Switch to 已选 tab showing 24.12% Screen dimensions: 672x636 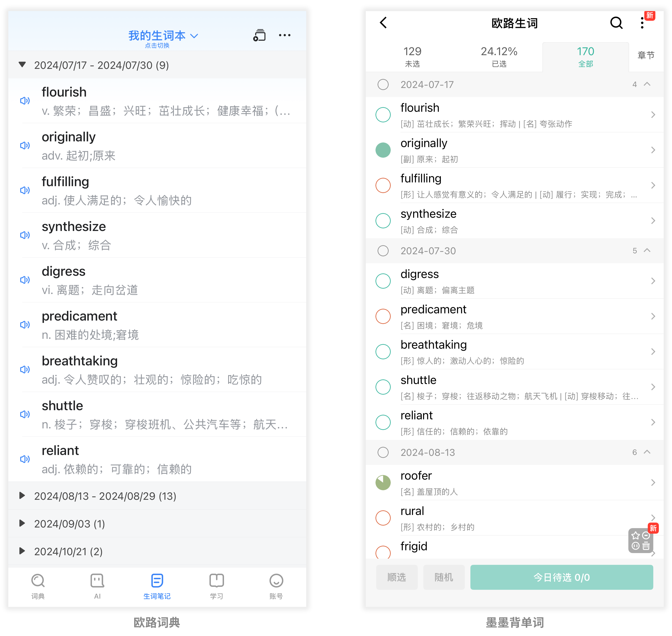499,57
